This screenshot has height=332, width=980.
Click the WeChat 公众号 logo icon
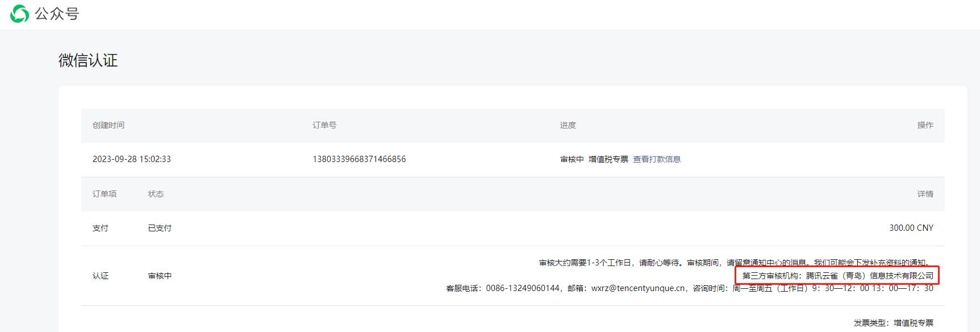click(x=20, y=14)
